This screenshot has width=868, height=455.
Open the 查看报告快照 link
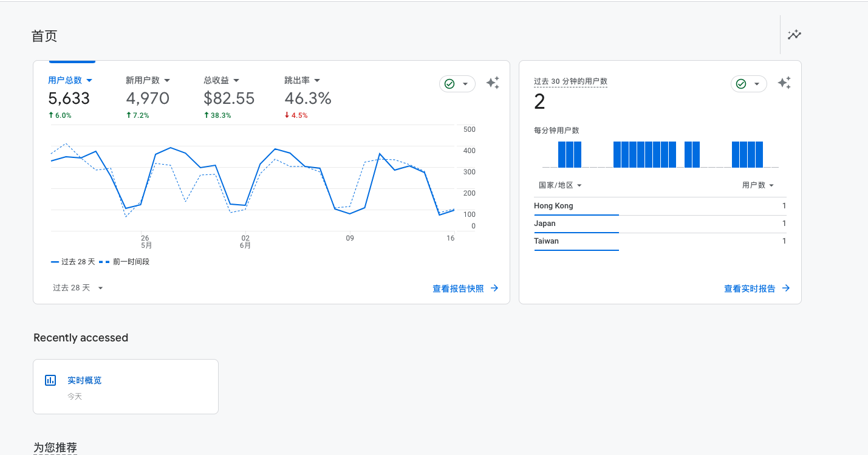(x=458, y=289)
